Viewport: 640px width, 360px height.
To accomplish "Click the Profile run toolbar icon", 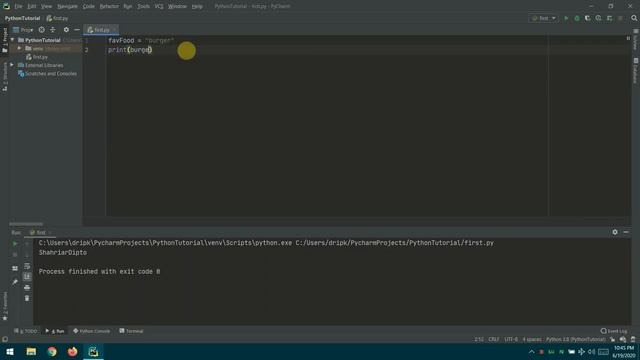I will [598, 18].
